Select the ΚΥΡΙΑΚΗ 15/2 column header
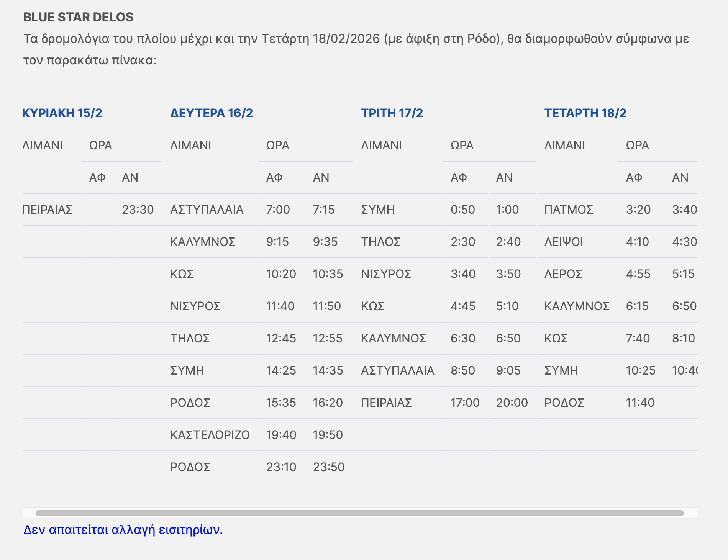728x560 pixels. click(63, 113)
